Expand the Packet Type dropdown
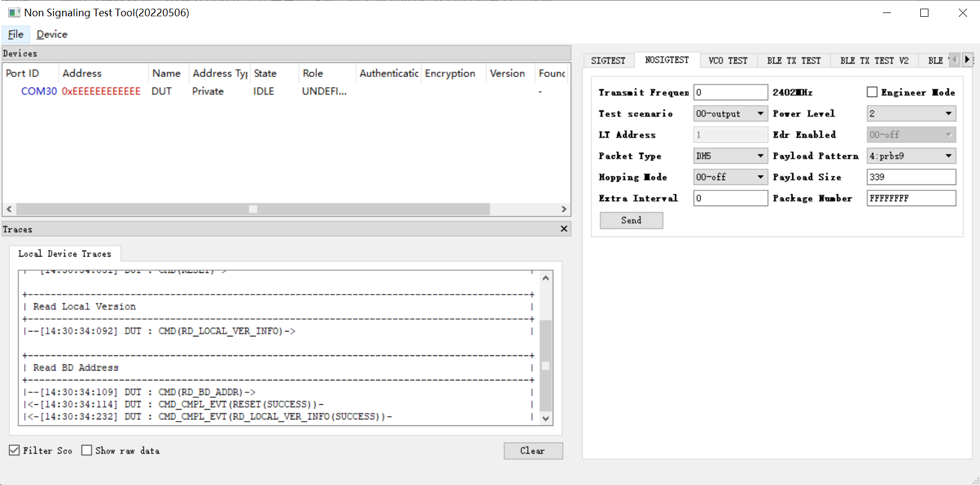Screen dimensions: 980x485 (x=730, y=156)
